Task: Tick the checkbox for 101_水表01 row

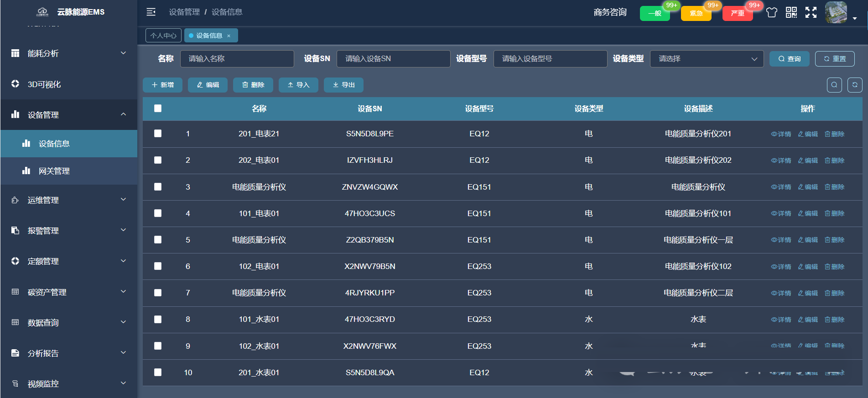Action: point(158,320)
